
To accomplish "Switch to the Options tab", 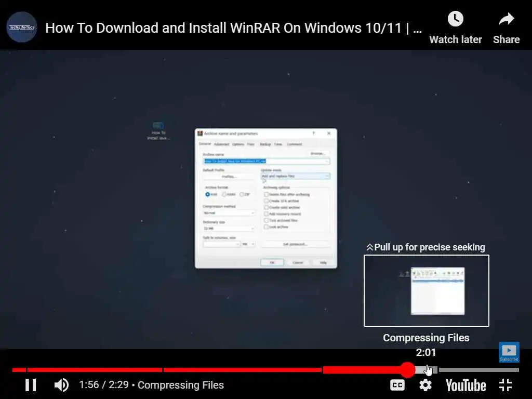I will tap(238, 144).
